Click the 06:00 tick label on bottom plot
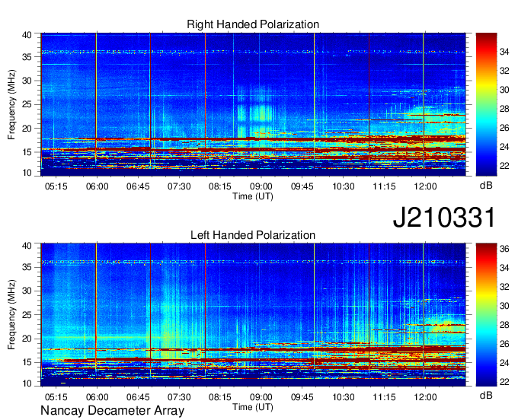518x420 pixels. [98, 397]
